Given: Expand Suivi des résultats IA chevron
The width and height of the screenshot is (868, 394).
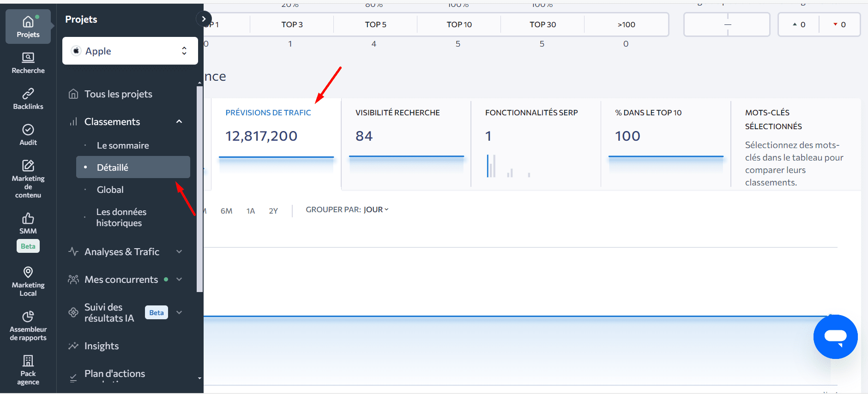Looking at the screenshot, I should 179,312.
